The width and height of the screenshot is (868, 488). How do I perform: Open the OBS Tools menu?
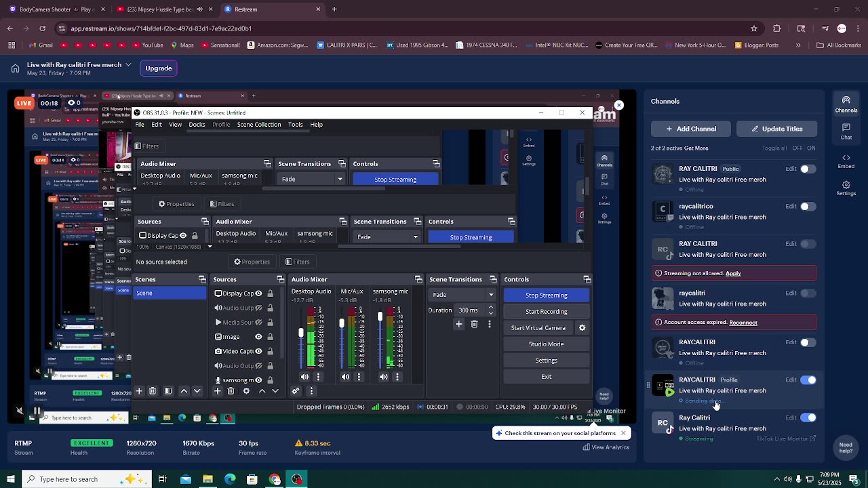pos(295,125)
